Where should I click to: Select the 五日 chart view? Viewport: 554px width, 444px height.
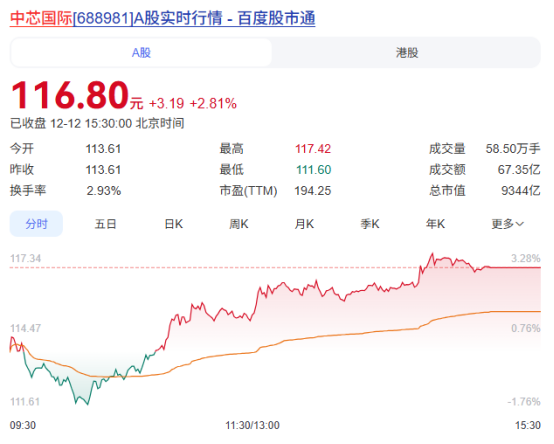tap(105, 224)
